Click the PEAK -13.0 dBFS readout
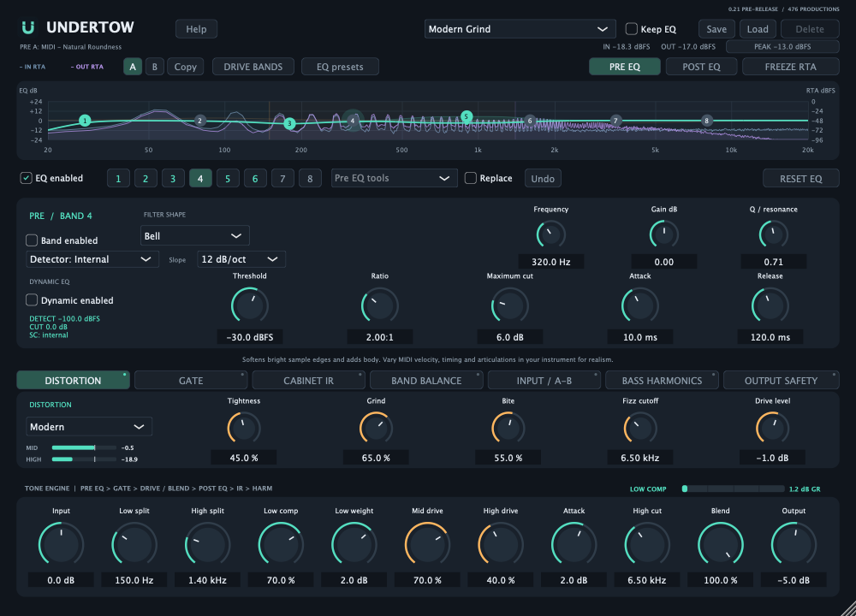The height and width of the screenshot is (616, 856). [782, 47]
